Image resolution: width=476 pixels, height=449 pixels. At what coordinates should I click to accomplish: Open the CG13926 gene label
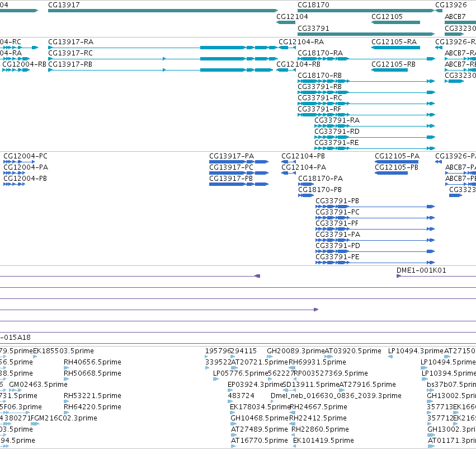click(451, 5)
